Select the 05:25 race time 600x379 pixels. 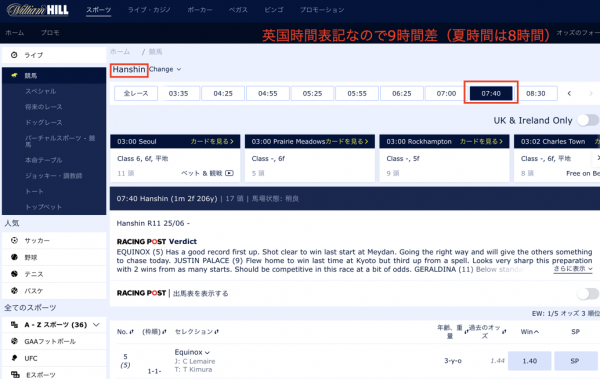[312, 93]
